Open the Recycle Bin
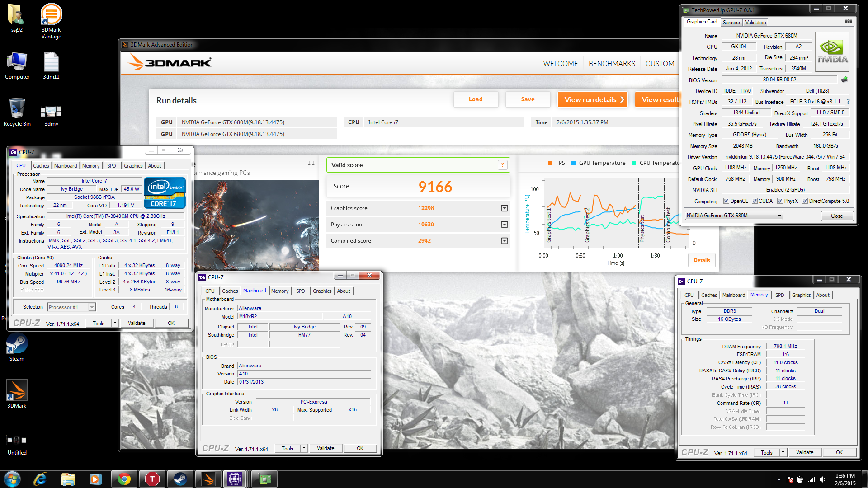868x488 pixels. [x=17, y=112]
